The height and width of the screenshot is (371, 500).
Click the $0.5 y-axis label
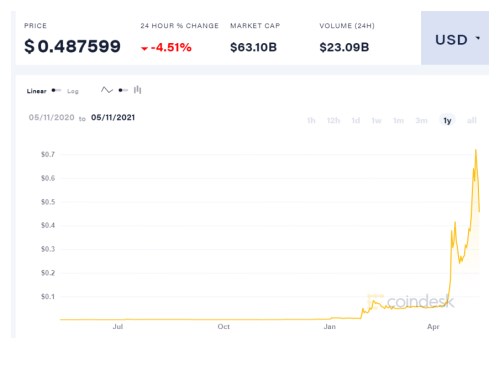pos(48,202)
